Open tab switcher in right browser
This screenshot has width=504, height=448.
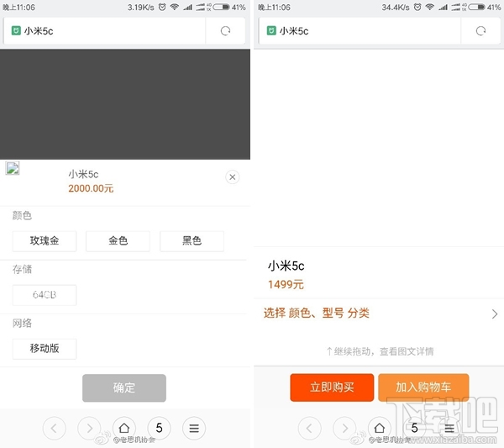click(x=415, y=428)
